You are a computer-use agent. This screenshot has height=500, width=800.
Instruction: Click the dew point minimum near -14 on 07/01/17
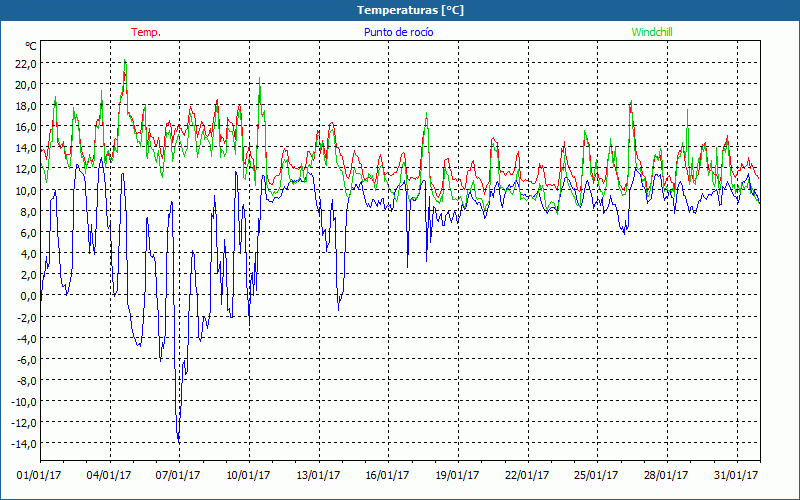(x=179, y=440)
